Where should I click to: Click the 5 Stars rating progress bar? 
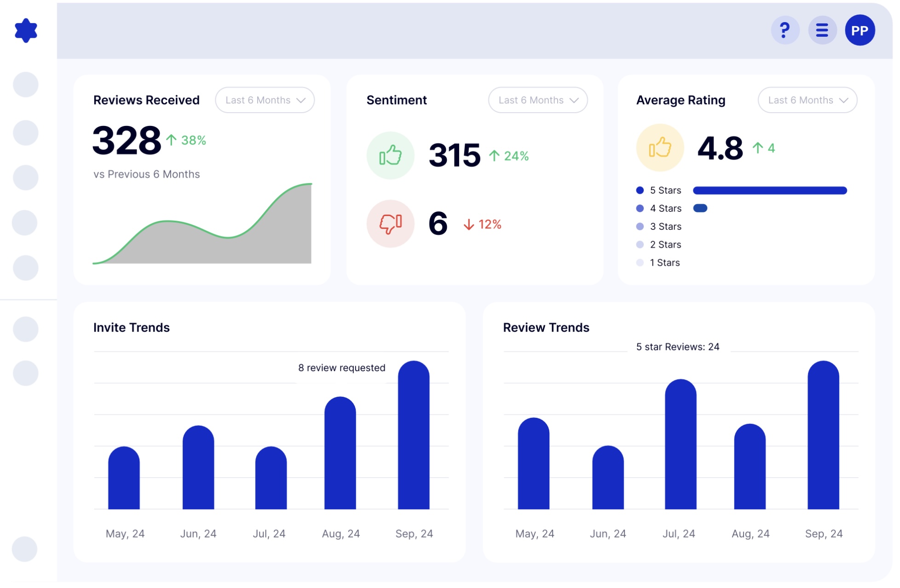coord(769,190)
